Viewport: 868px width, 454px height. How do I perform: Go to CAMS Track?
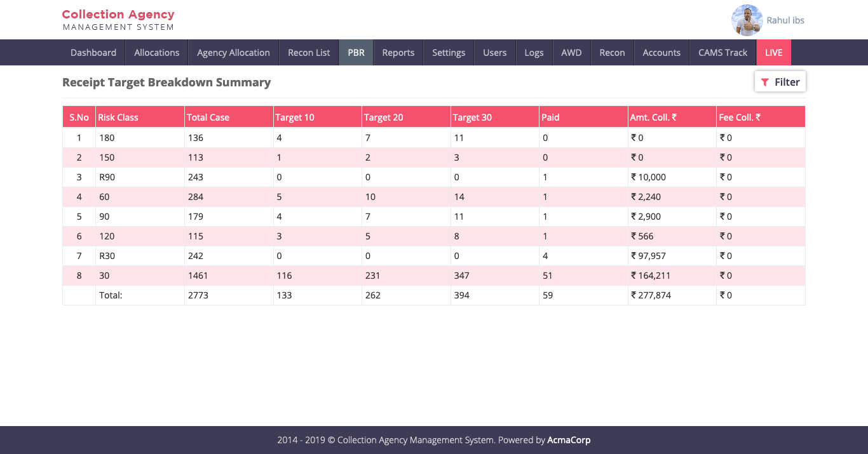click(x=722, y=53)
